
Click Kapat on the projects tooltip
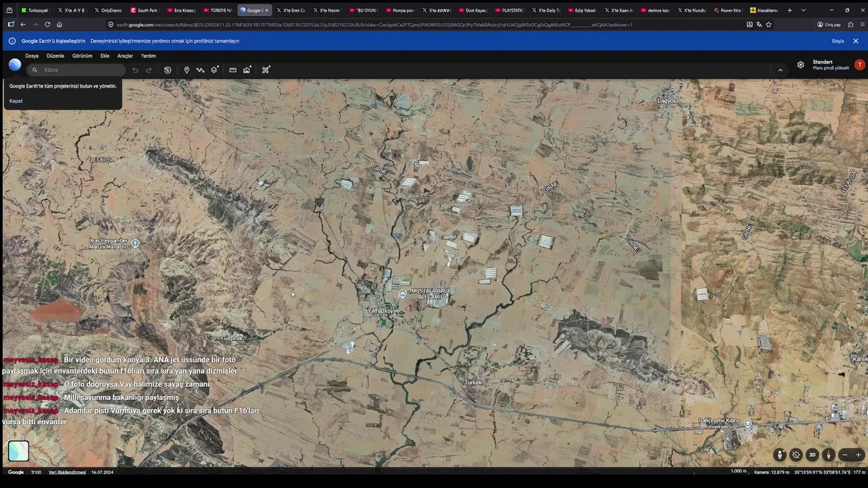point(16,101)
